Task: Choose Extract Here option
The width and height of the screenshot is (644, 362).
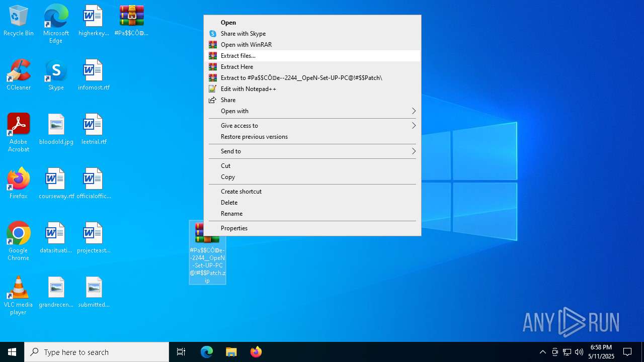Action: pyautogui.click(x=312, y=67)
